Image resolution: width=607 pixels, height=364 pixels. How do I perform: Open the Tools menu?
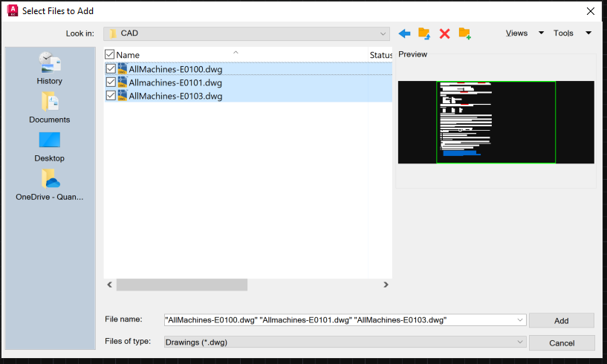point(563,33)
